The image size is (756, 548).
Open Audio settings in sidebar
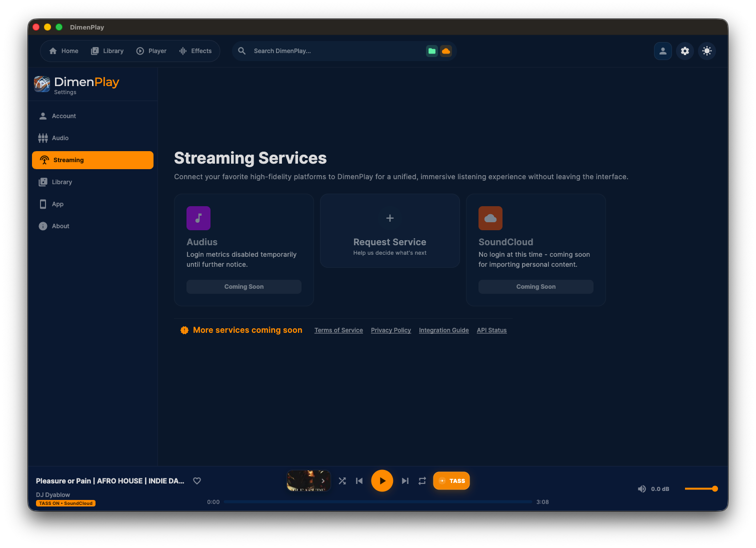92,138
